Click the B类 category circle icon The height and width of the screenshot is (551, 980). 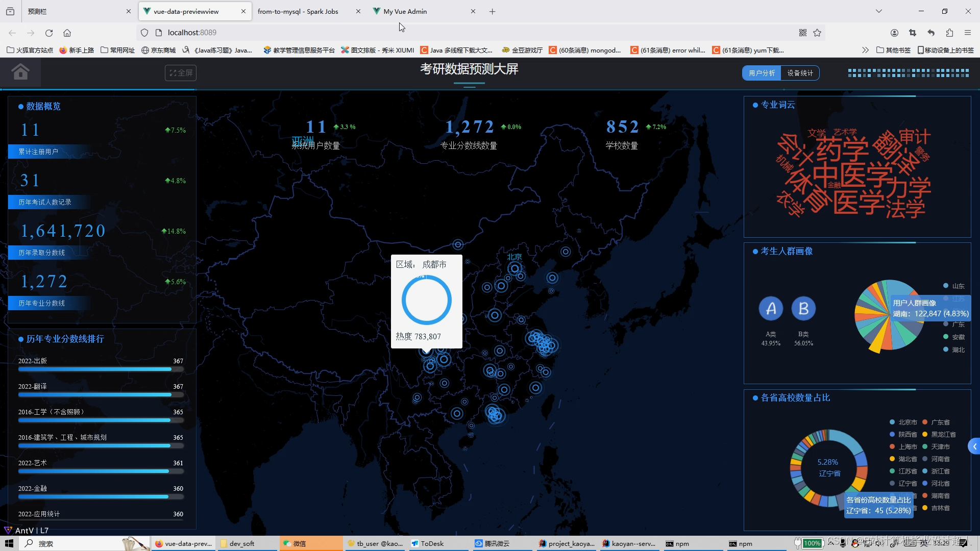[x=803, y=309]
